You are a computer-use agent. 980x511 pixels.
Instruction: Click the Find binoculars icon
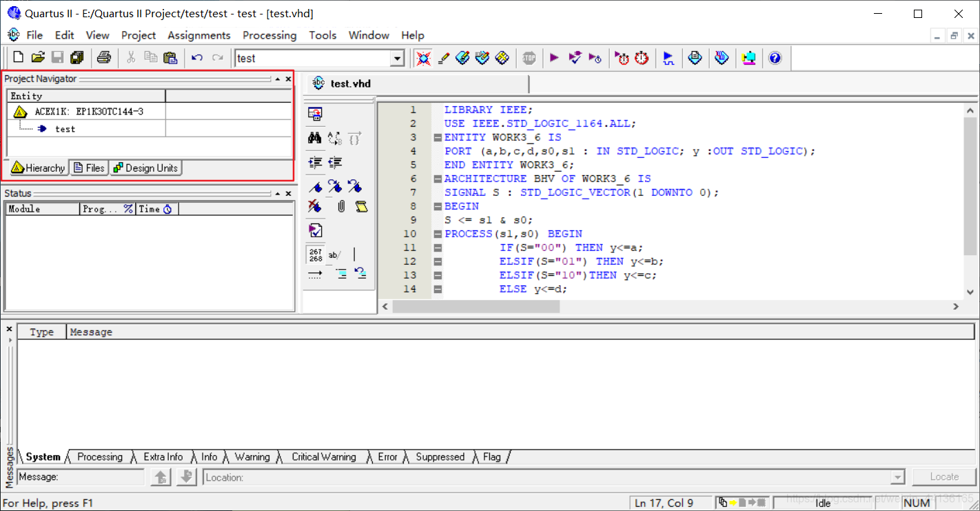[315, 138]
